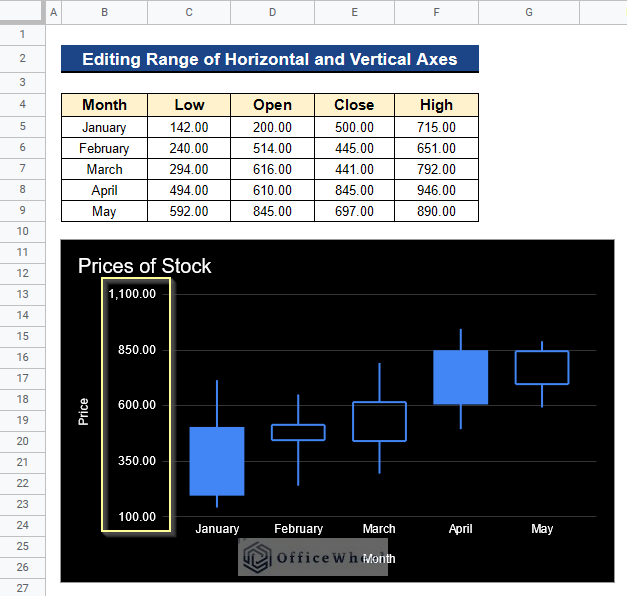
Task: Select column C header
Action: point(189,12)
